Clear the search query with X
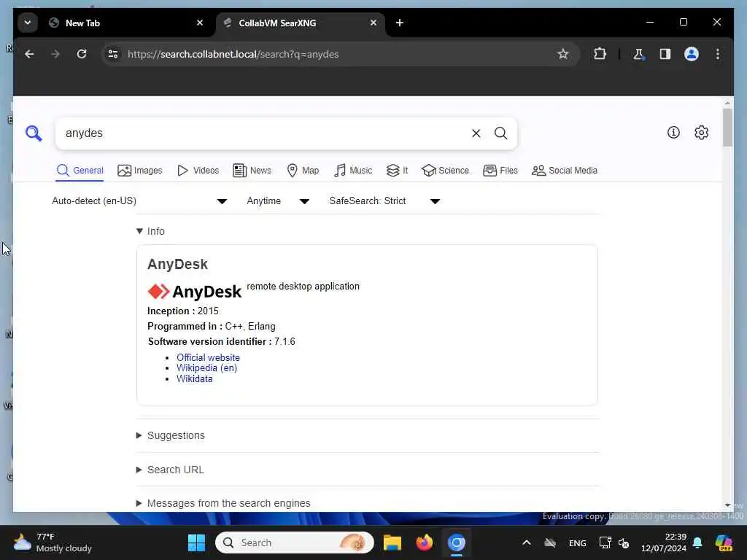747x560 pixels. click(x=476, y=133)
